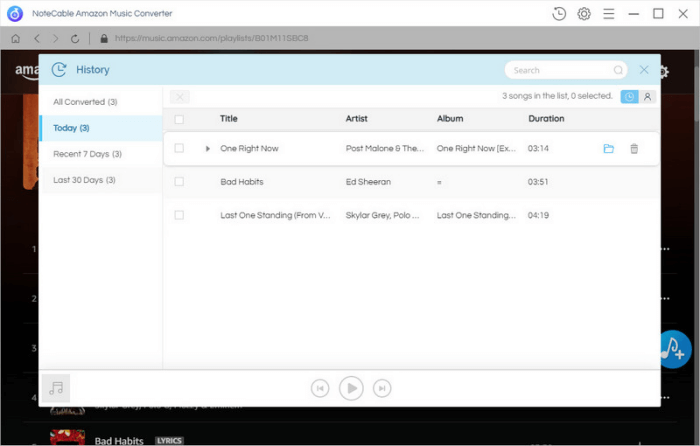Click the Last One Standing title text
Viewport: 700px width, 446px height.
click(x=275, y=215)
